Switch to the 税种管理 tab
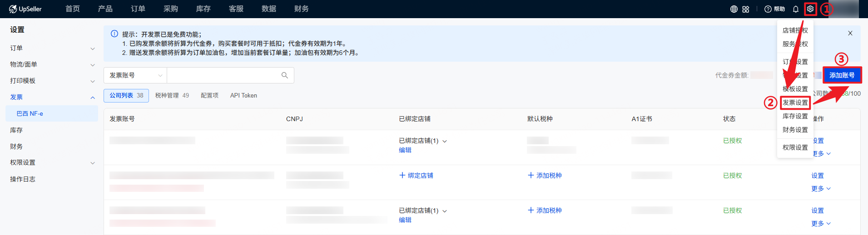 [172, 96]
